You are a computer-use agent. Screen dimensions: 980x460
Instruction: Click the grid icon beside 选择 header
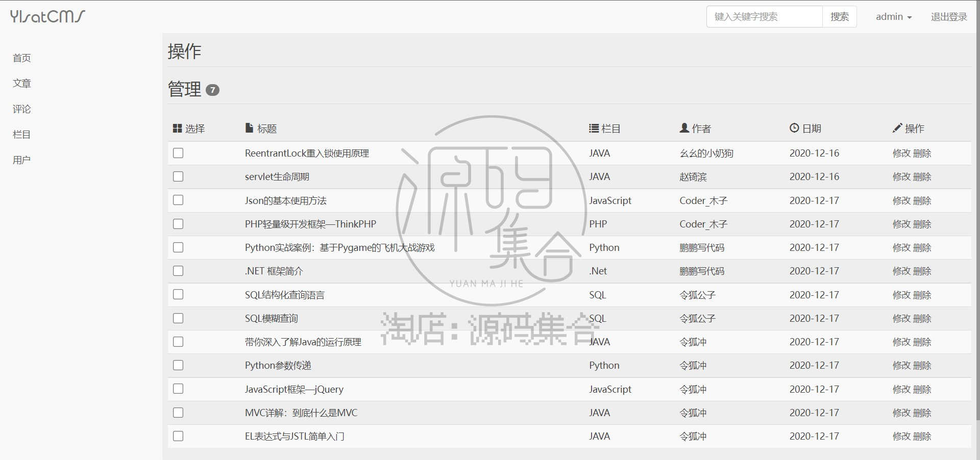(178, 129)
